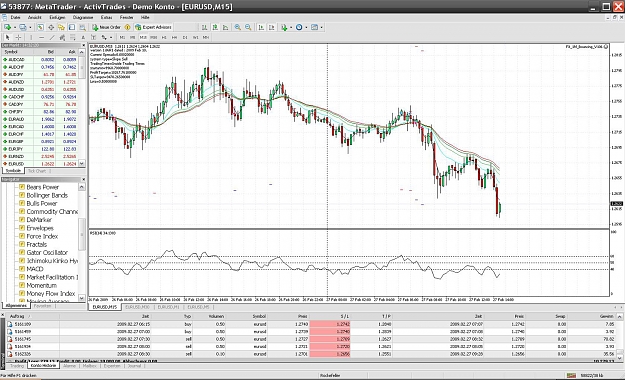Viewport: 625px width, 380px height.
Task: Select the cursor arrow tool
Action: [x=7, y=37]
